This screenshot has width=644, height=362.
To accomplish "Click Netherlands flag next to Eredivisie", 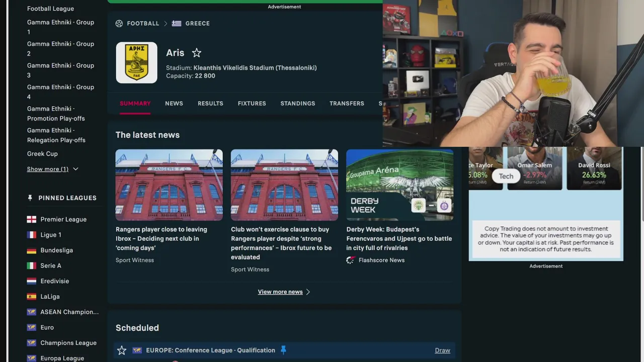I will pyautogui.click(x=32, y=281).
